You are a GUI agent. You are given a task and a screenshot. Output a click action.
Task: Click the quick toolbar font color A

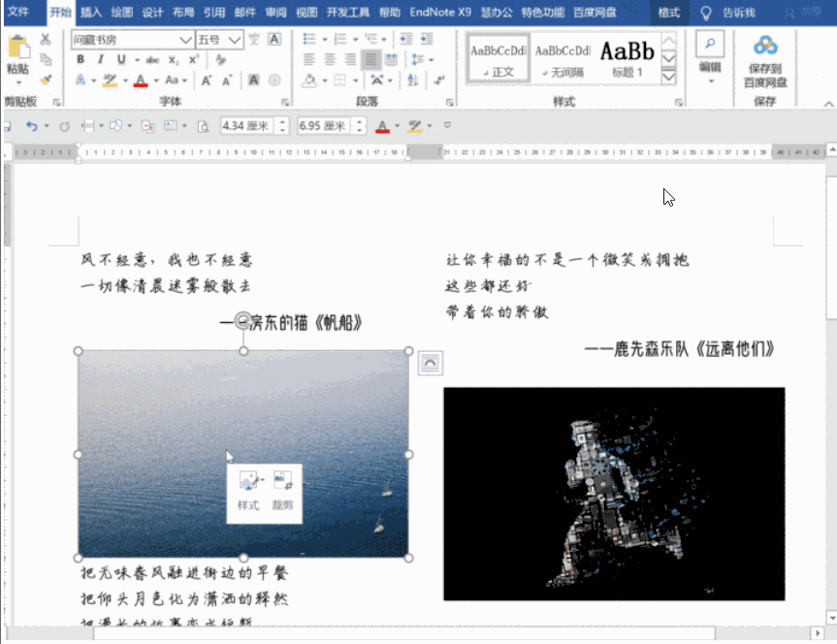(382, 126)
